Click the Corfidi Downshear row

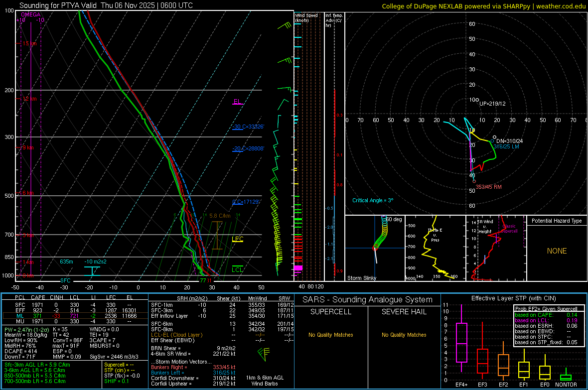point(193,378)
